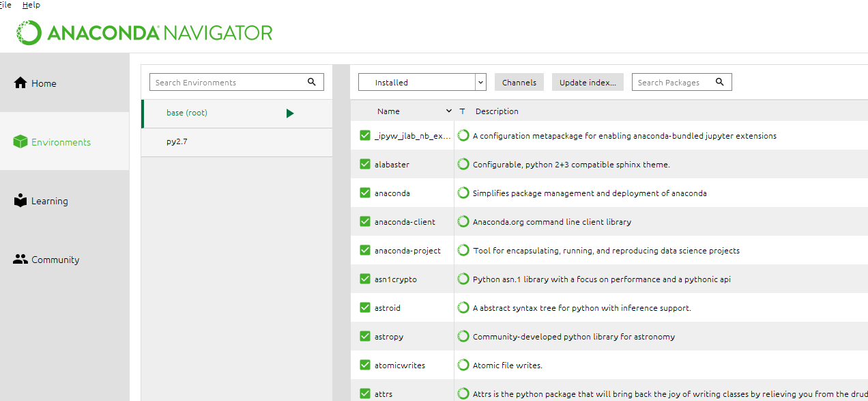
Task: Uncheck the asn1crypto package checkbox
Action: pyautogui.click(x=365, y=279)
